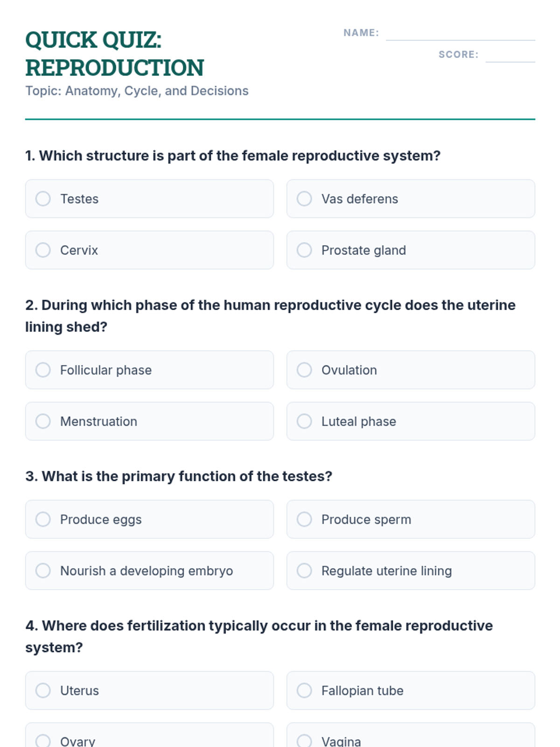Select Produce eggs answer

(x=149, y=519)
